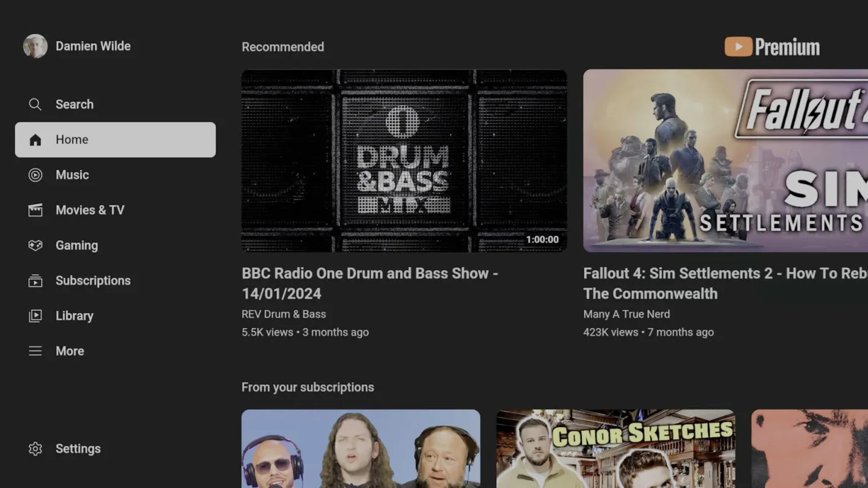
Task: Click the Settings gear icon
Action: [x=35, y=449]
